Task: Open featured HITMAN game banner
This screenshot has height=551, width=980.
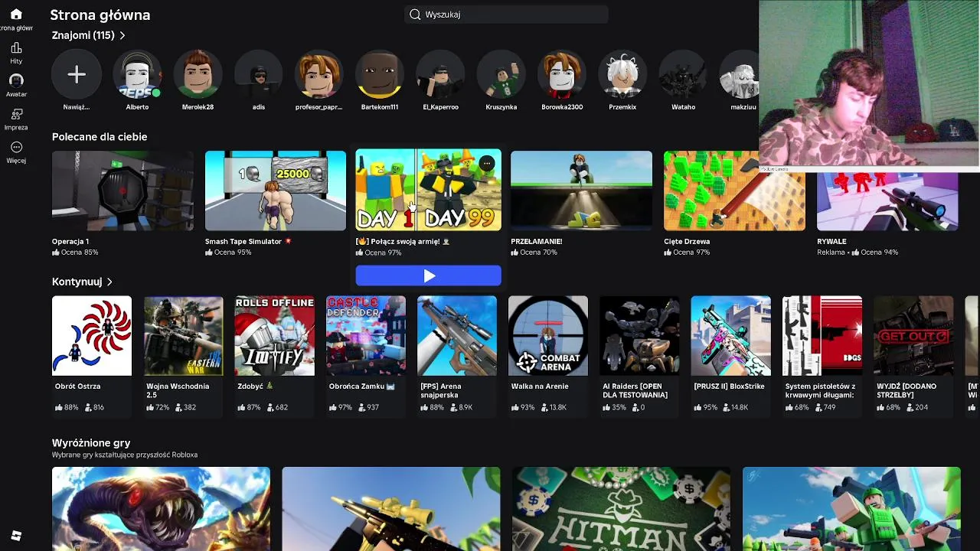Action: pos(621,509)
